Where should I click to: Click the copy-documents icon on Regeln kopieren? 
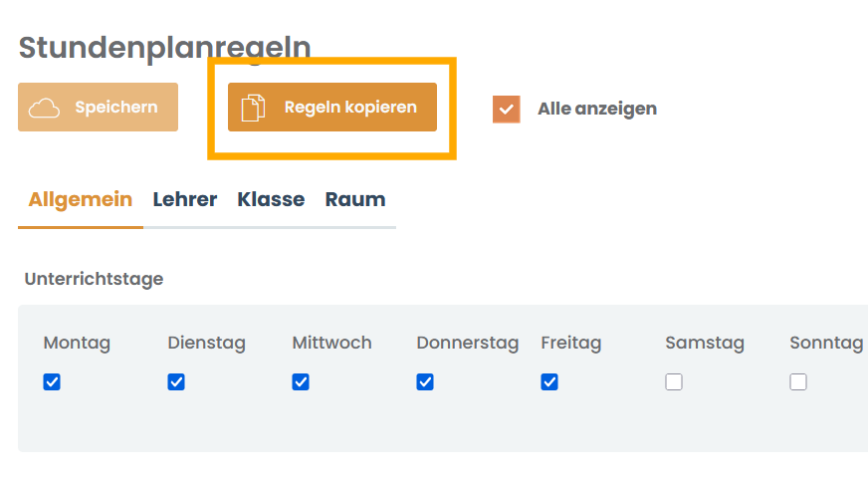253,108
